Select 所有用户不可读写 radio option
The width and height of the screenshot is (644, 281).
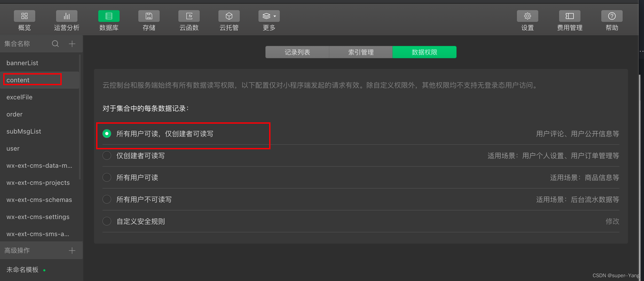tap(107, 199)
